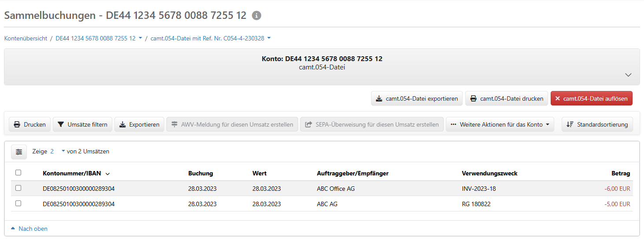The image size is (644, 240).
Task: Check the box for the RG 180822 row
Action: (18, 204)
